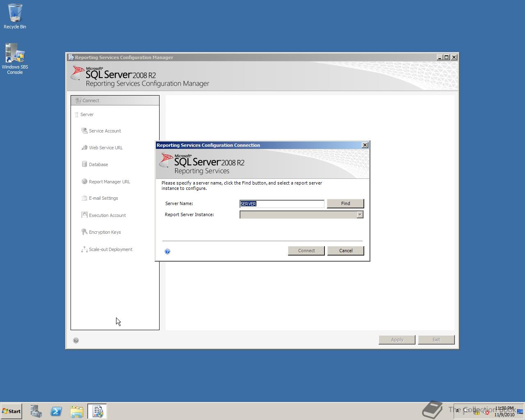The width and height of the screenshot is (525, 420).
Task: Click the Reporting Services taskbar button
Action: 97,411
